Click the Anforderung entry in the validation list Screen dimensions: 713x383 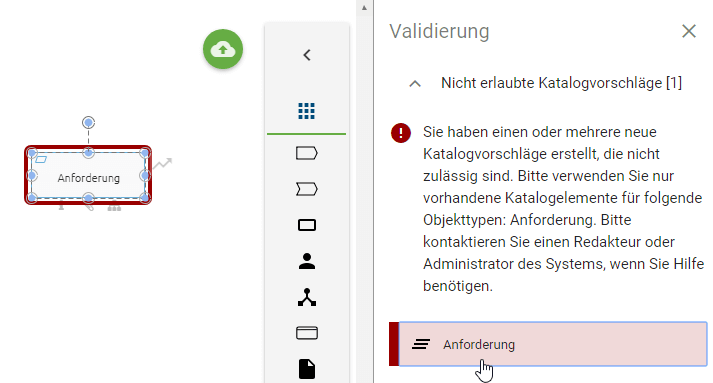point(548,344)
